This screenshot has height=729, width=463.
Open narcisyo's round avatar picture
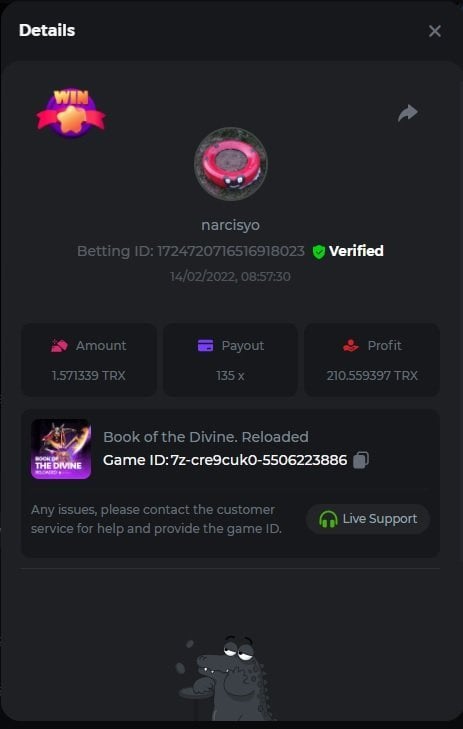click(231, 164)
